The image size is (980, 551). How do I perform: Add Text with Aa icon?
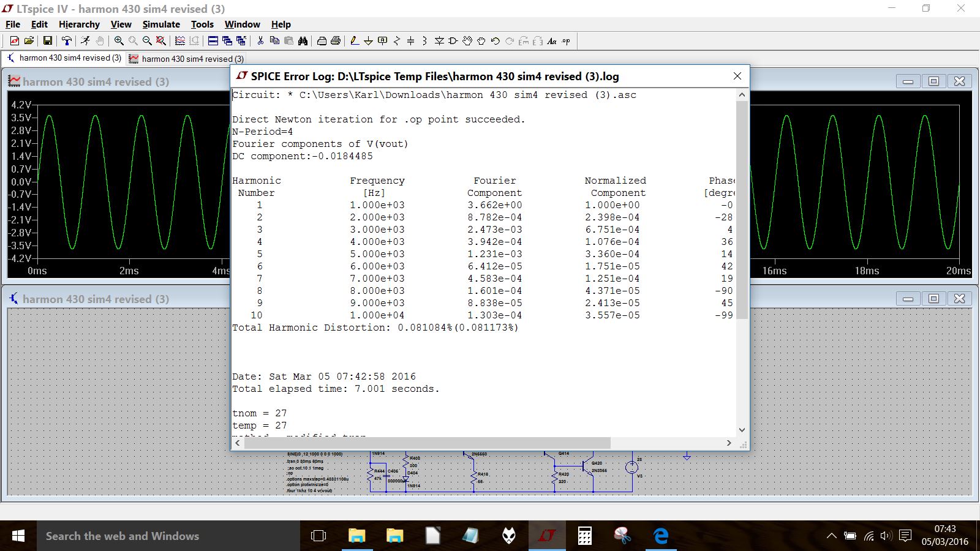(x=552, y=41)
